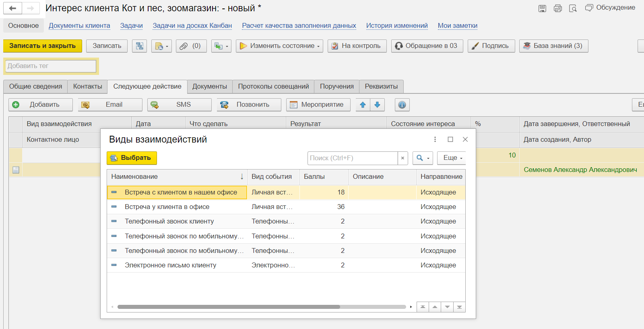This screenshot has height=329, width=644.
Task: Click Записать и закрыть
Action: coord(42,46)
